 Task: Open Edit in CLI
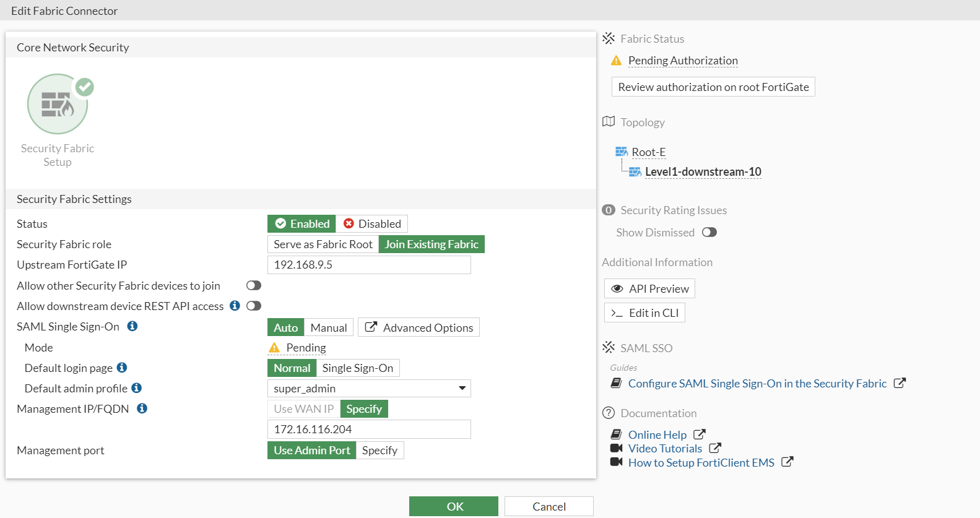(645, 313)
